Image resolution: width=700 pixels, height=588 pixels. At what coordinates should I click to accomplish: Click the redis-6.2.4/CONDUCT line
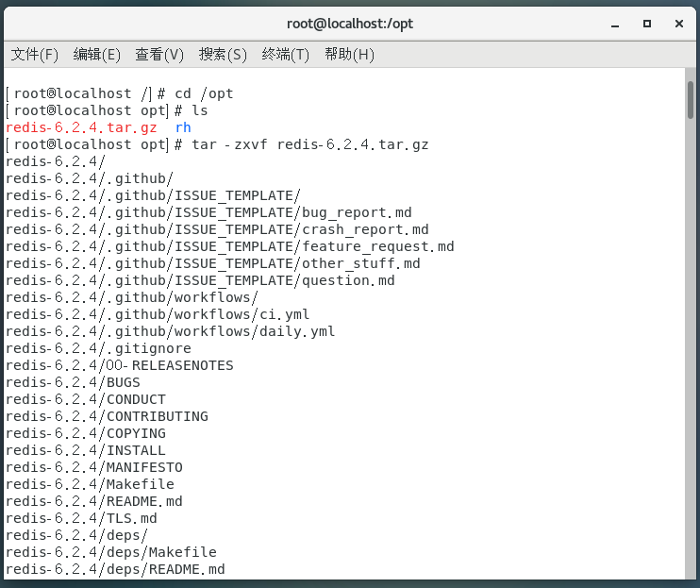pyautogui.click(x=86, y=399)
